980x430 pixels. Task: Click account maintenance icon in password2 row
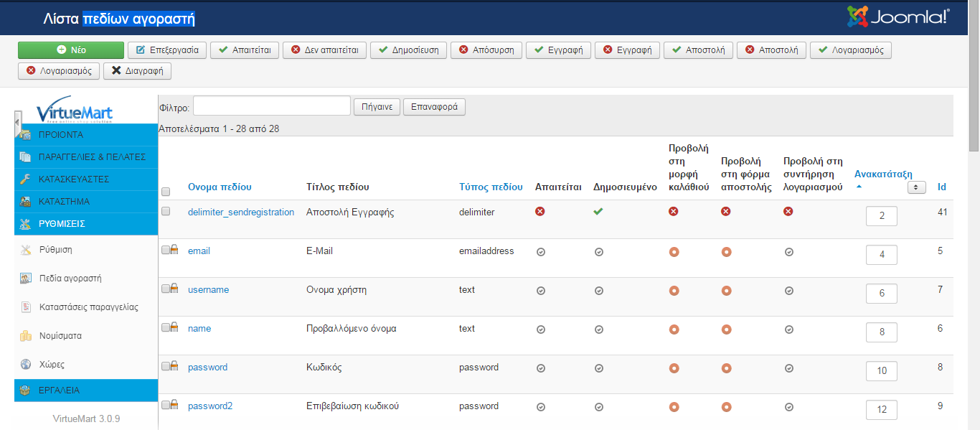789,407
